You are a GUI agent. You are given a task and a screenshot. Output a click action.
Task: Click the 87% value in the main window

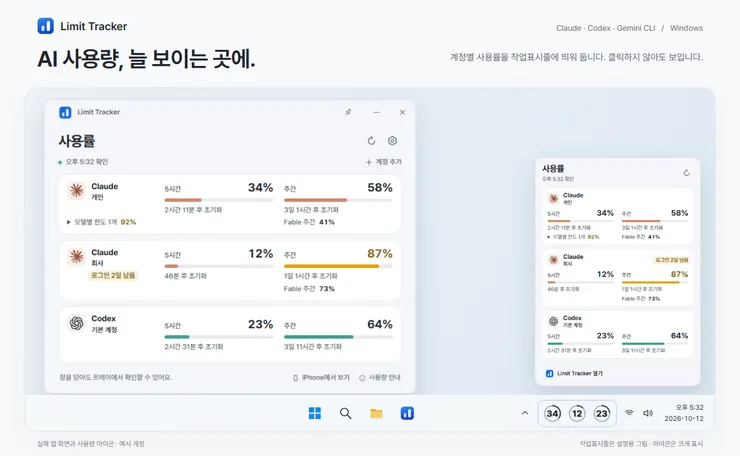pyautogui.click(x=380, y=253)
